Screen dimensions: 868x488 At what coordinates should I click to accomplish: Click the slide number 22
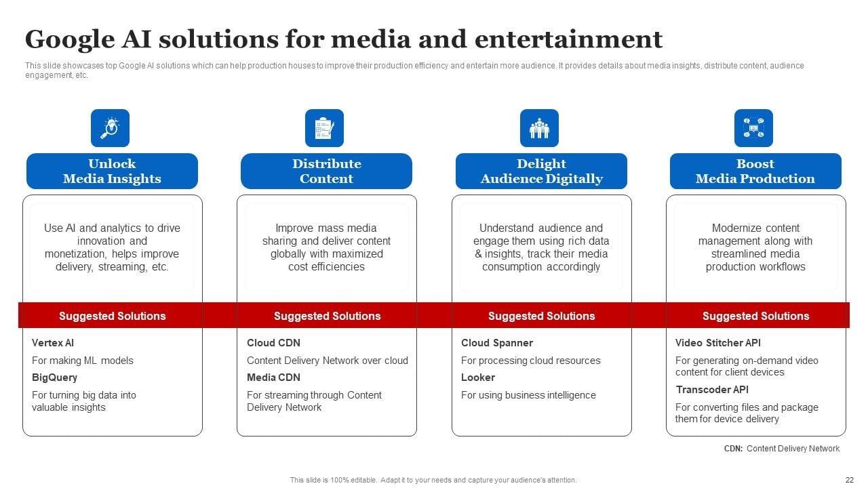(849, 479)
